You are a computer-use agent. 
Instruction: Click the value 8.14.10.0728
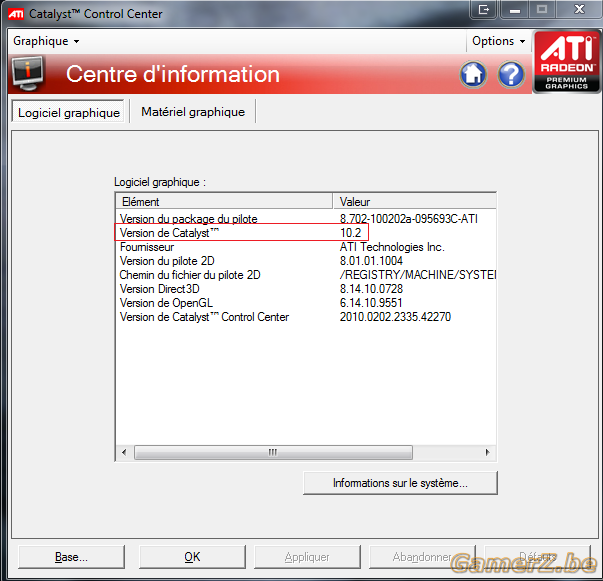(x=371, y=289)
